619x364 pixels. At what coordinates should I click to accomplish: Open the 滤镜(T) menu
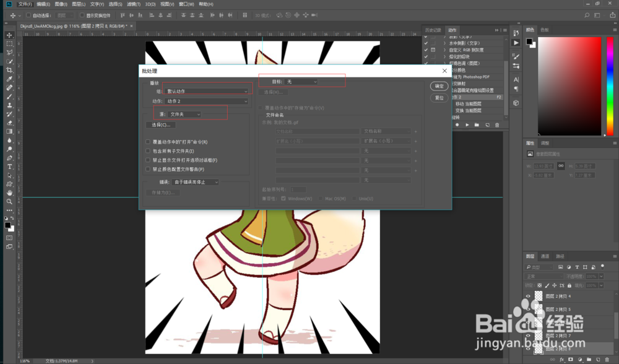pos(134,4)
